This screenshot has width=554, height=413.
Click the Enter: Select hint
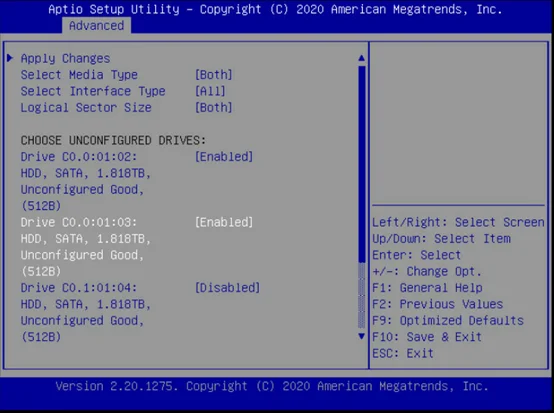417,255
